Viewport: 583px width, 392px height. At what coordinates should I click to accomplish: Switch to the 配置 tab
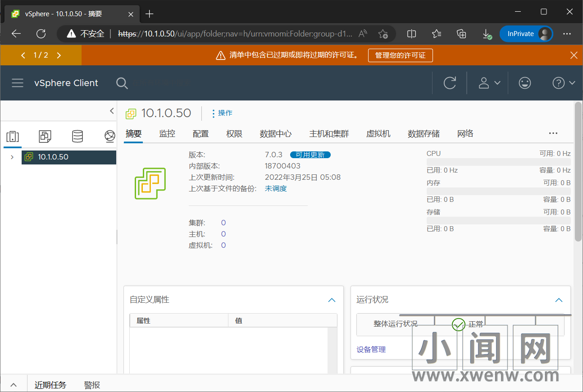200,134
